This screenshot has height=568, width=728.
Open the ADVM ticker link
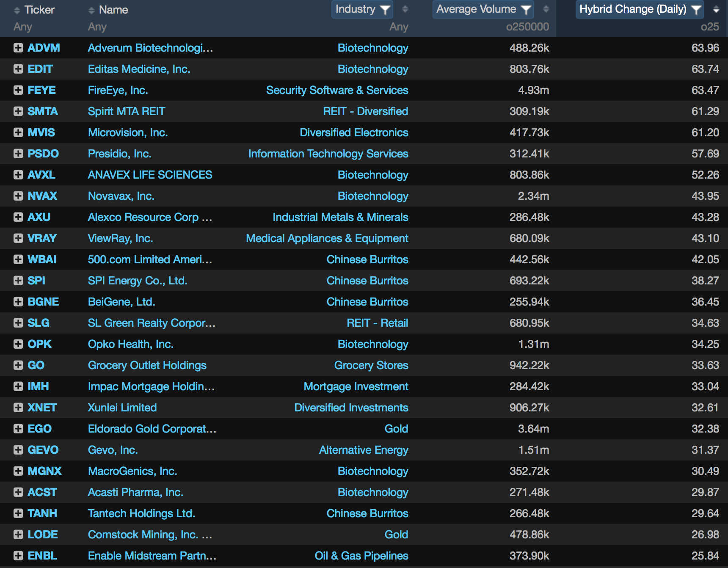pyautogui.click(x=44, y=48)
